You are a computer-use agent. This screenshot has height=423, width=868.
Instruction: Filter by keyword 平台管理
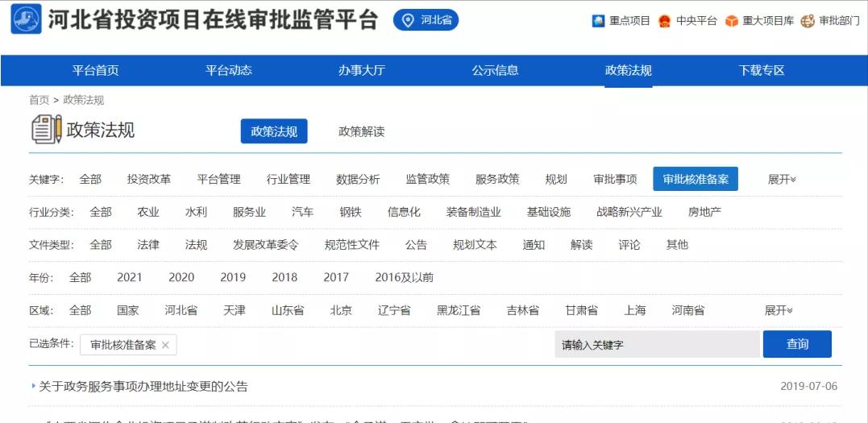[218, 180]
